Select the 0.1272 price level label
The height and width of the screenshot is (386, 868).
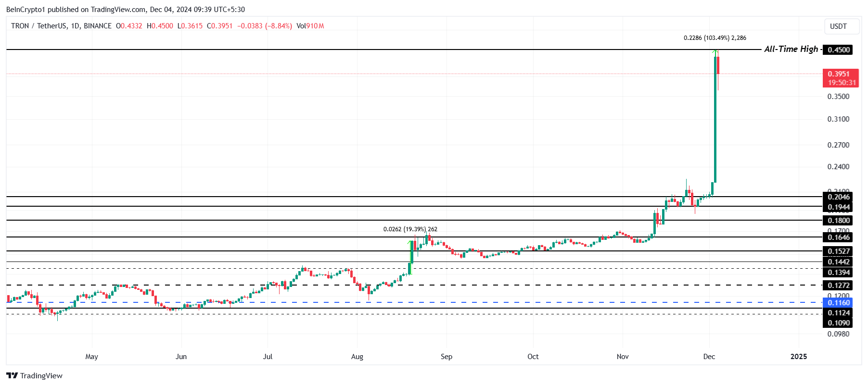838,286
